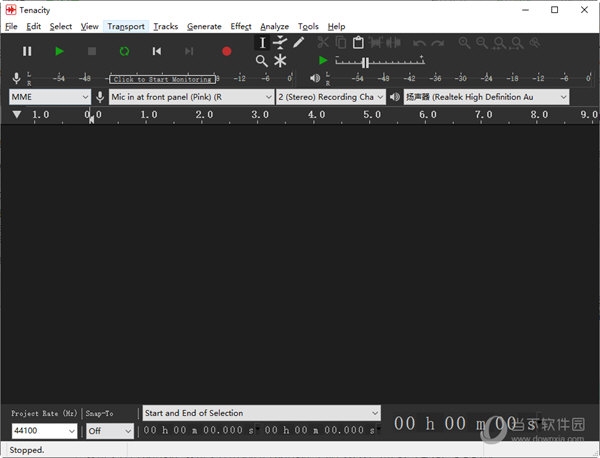Skip to Start of the project
Screen dimensions: 600x458
click(x=157, y=51)
